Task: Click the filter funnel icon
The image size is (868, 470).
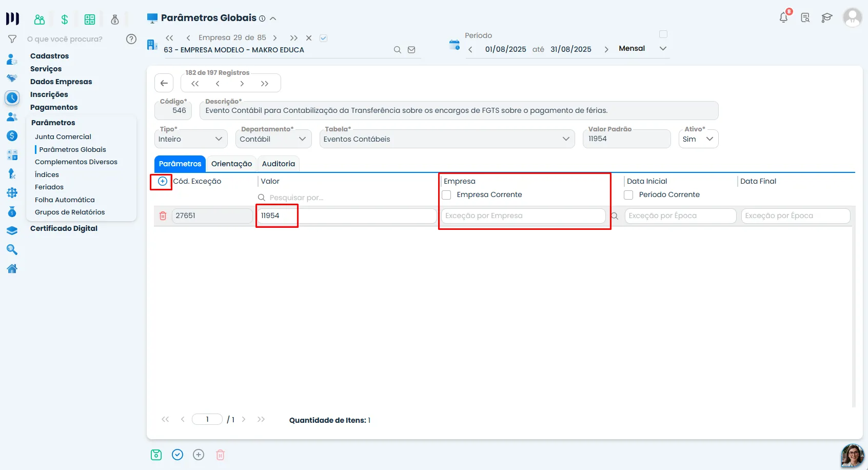Action: pyautogui.click(x=12, y=39)
